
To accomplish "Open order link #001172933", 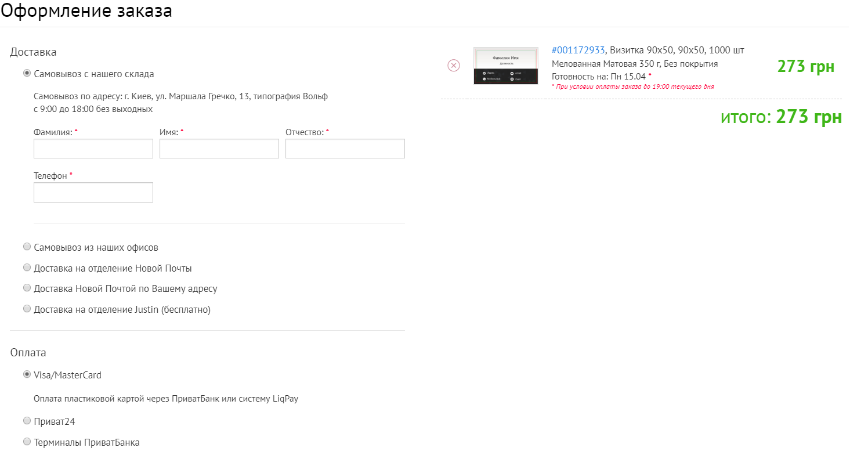I will pos(578,50).
